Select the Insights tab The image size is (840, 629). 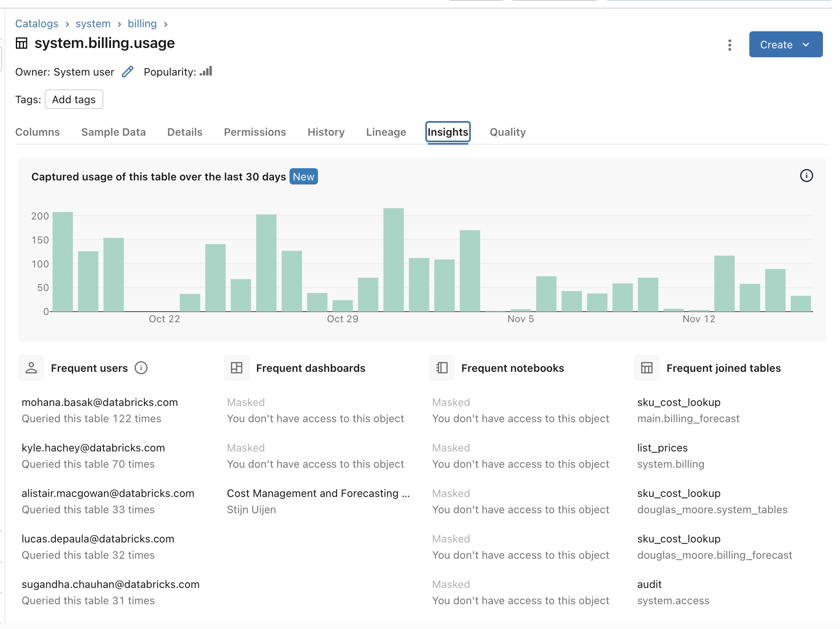[448, 132]
